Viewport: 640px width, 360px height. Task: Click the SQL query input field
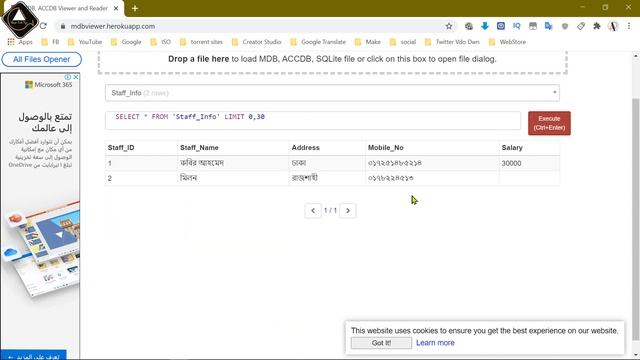[313, 120]
